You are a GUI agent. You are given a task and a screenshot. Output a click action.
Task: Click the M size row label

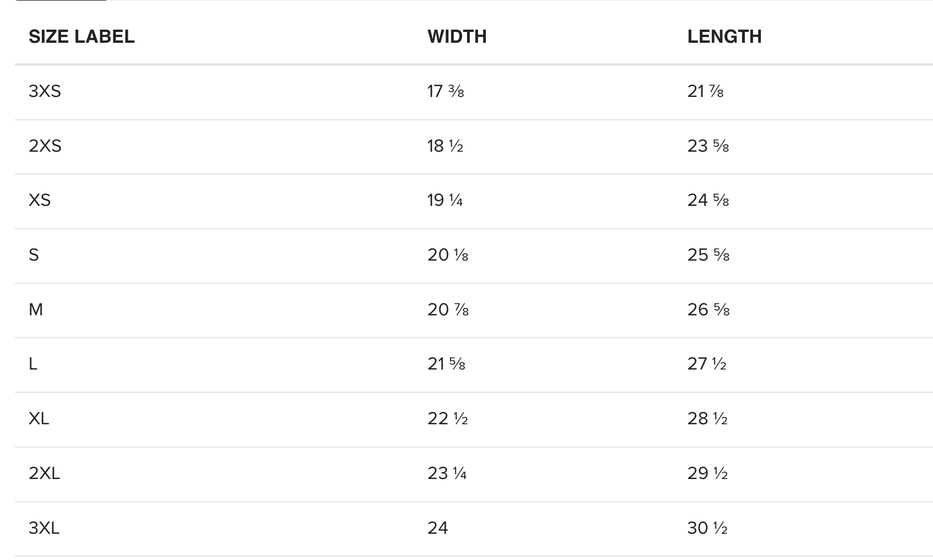pos(35,310)
